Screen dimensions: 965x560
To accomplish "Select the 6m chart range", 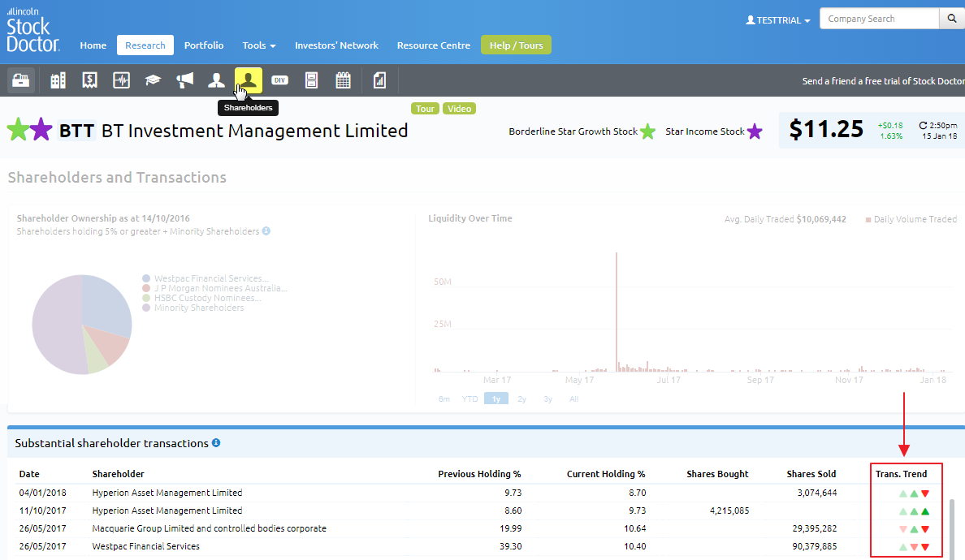I will pyautogui.click(x=444, y=399).
